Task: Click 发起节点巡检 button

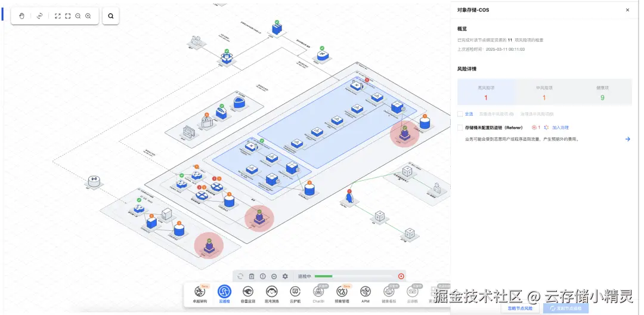Action: [x=565, y=308]
